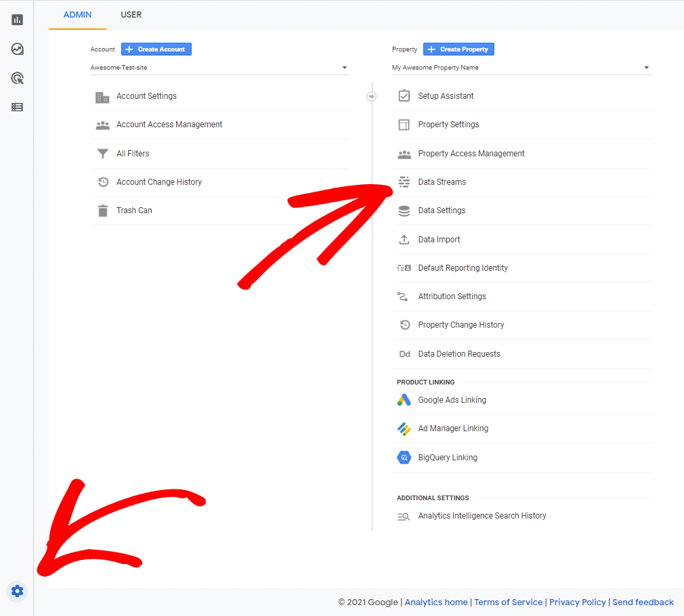Click the Analytics home footer link
684x616 pixels.
tap(435, 602)
